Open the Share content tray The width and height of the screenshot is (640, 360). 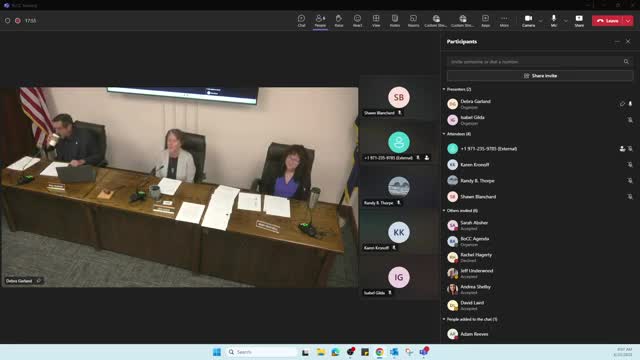[x=579, y=20]
